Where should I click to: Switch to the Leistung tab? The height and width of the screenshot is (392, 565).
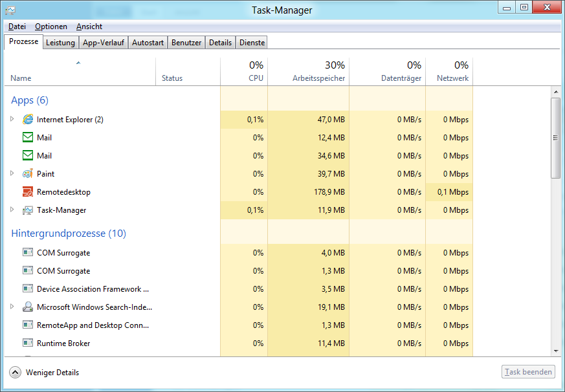[60, 43]
